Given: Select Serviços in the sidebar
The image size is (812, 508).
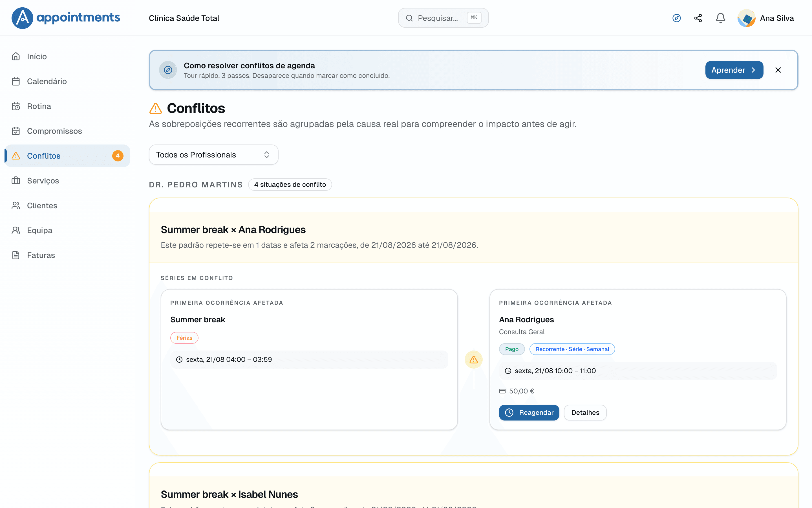Looking at the screenshot, I should click(67, 181).
